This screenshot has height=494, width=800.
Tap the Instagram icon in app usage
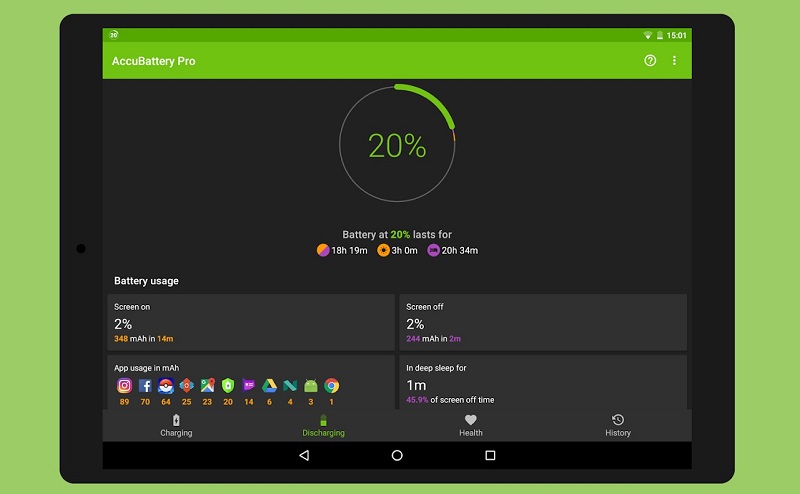pyautogui.click(x=125, y=385)
